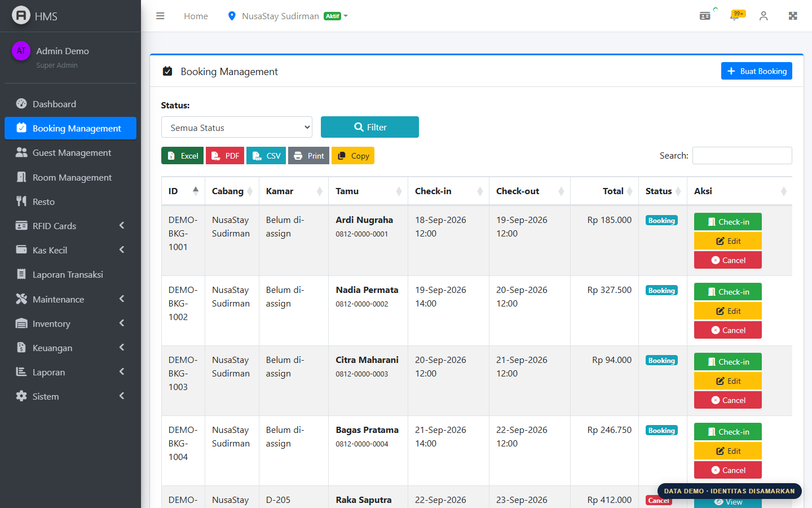The width and height of the screenshot is (812, 508).
Task: Sort table by Tamu column
Action: click(x=368, y=191)
